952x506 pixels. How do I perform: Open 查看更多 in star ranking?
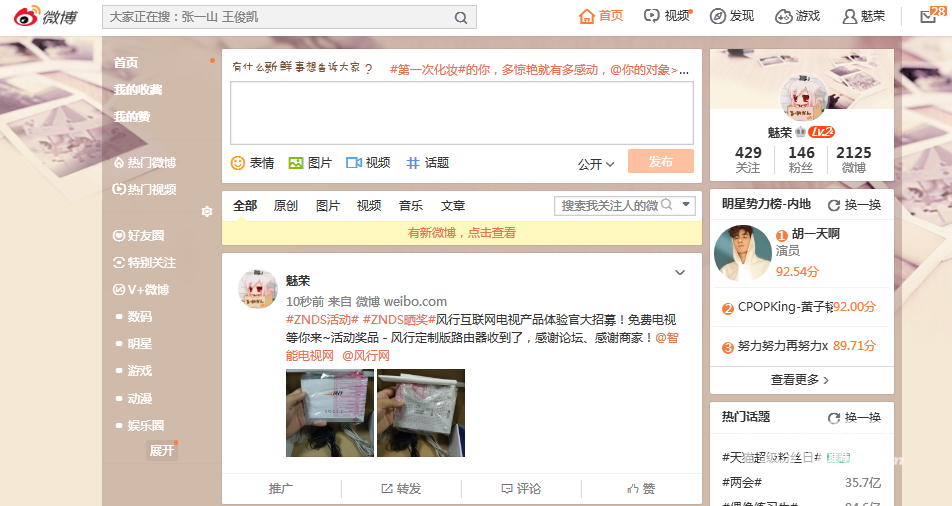(x=801, y=380)
